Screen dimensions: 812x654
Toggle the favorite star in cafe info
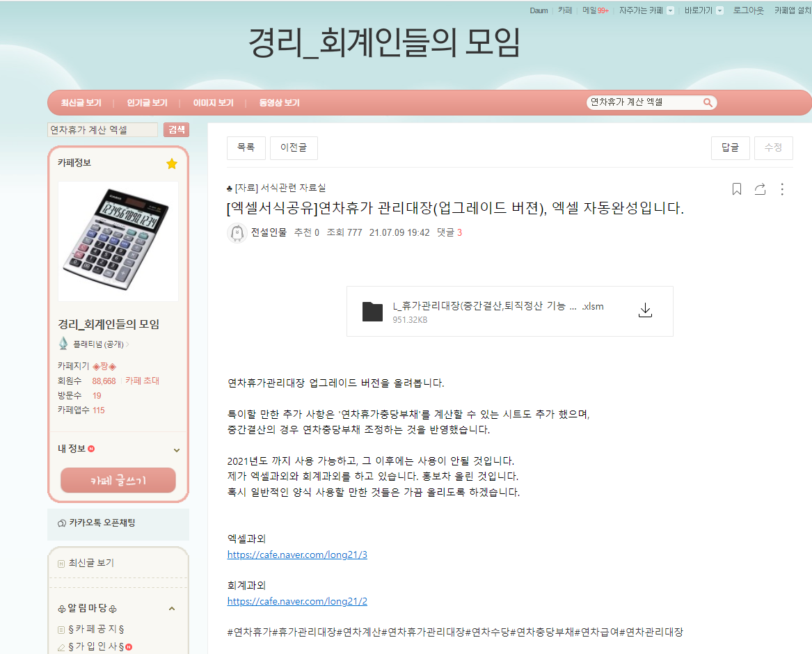(x=172, y=163)
